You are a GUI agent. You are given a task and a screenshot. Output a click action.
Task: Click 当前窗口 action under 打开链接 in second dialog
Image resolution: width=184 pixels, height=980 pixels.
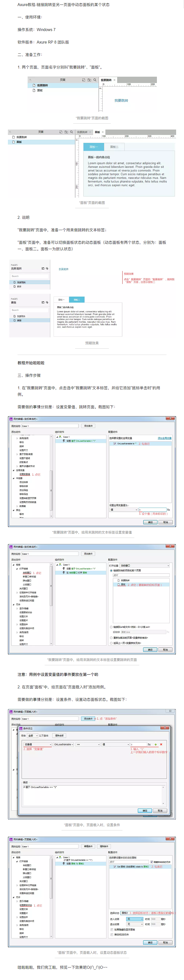click(x=27, y=573)
